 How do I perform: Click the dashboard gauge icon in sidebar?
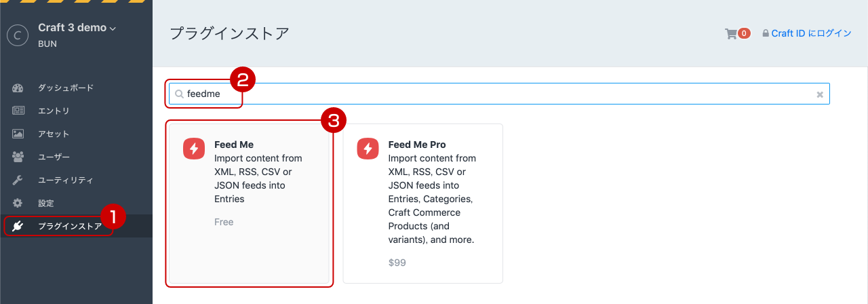[x=18, y=88]
